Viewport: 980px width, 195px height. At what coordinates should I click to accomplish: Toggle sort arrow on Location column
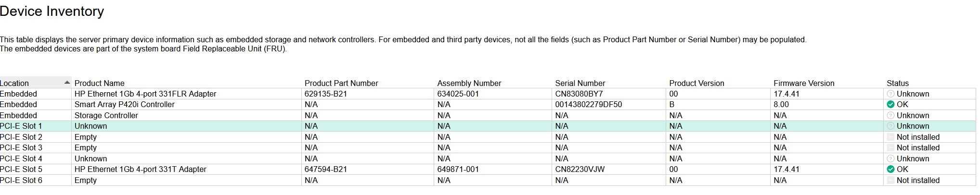tap(67, 83)
